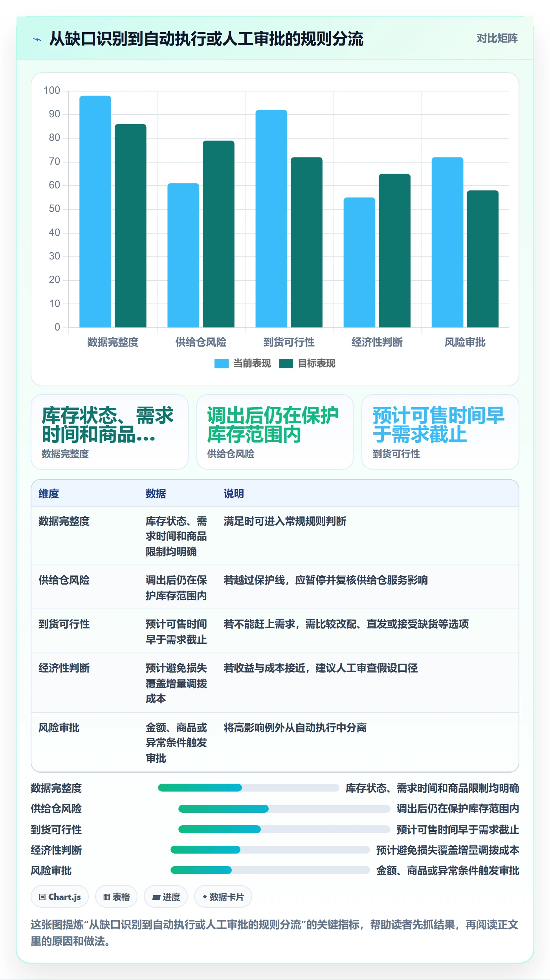Select the Chart.js tag chip
Viewport: 550px width, 980px height.
60,897
